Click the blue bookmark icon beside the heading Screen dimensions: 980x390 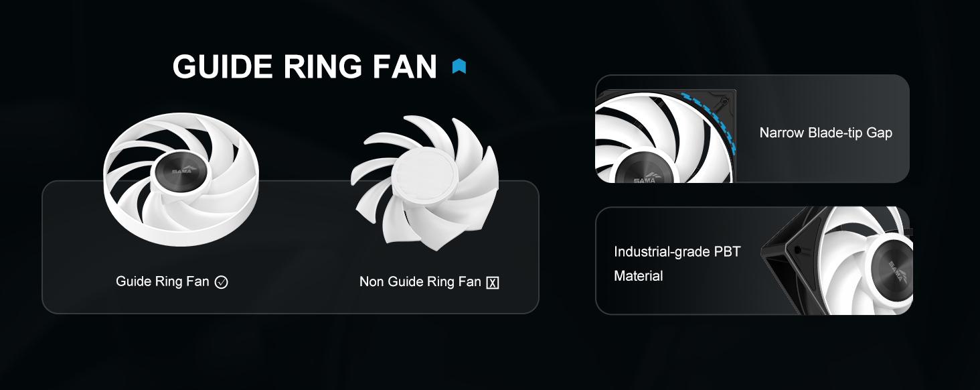pos(459,66)
